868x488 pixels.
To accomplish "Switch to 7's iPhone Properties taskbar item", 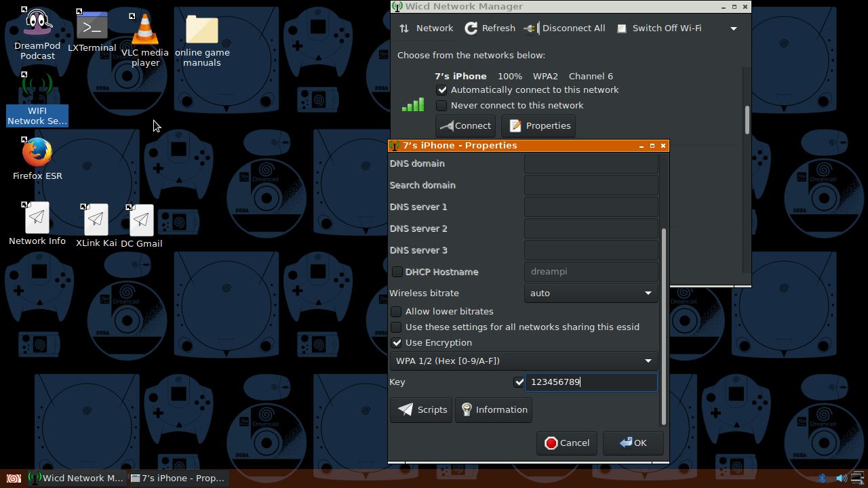I will coord(178,479).
